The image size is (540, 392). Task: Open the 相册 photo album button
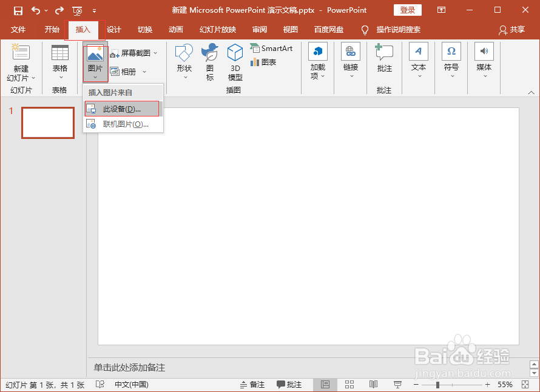point(123,72)
